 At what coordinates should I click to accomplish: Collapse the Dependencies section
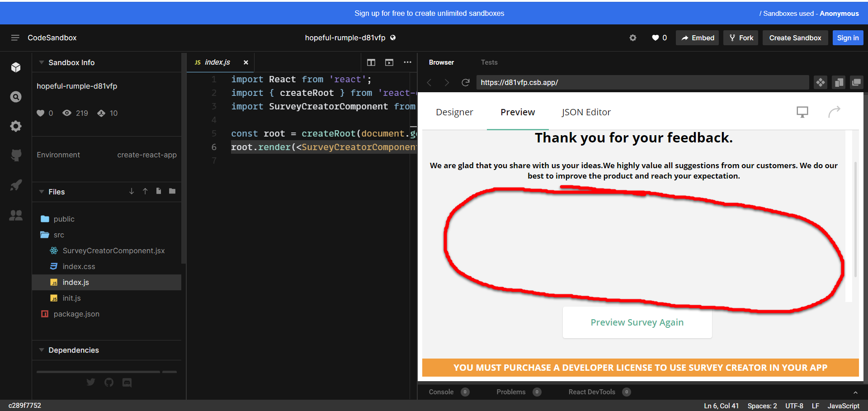(x=42, y=350)
